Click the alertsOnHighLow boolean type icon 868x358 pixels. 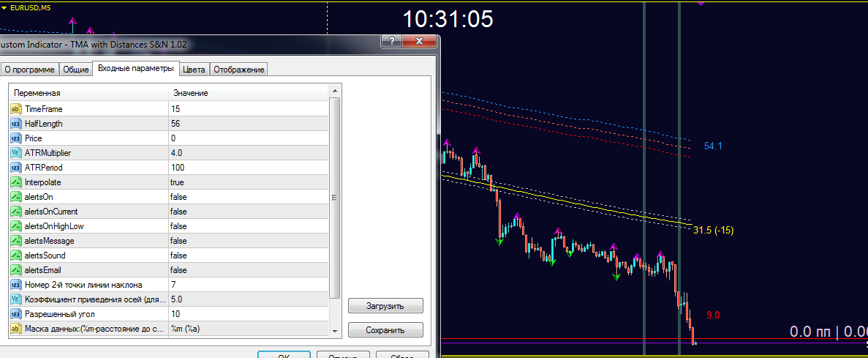pyautogui.click(x=15, y=226)
